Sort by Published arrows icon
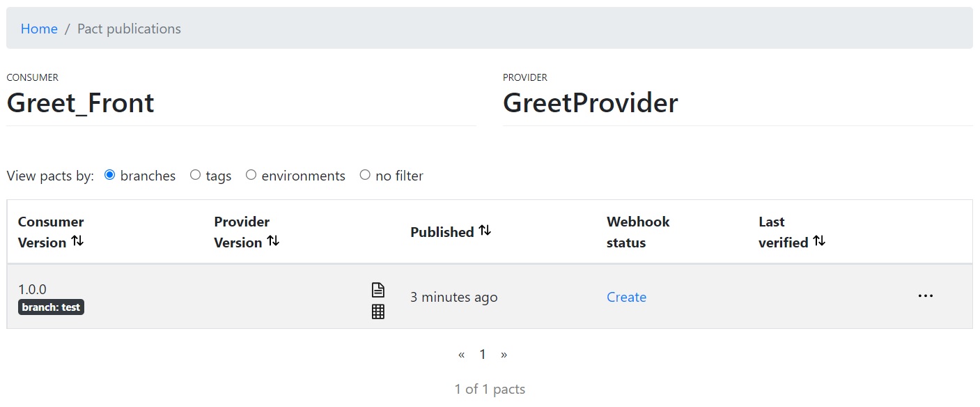This screenshot has height=407, width=980. point(485,231)
